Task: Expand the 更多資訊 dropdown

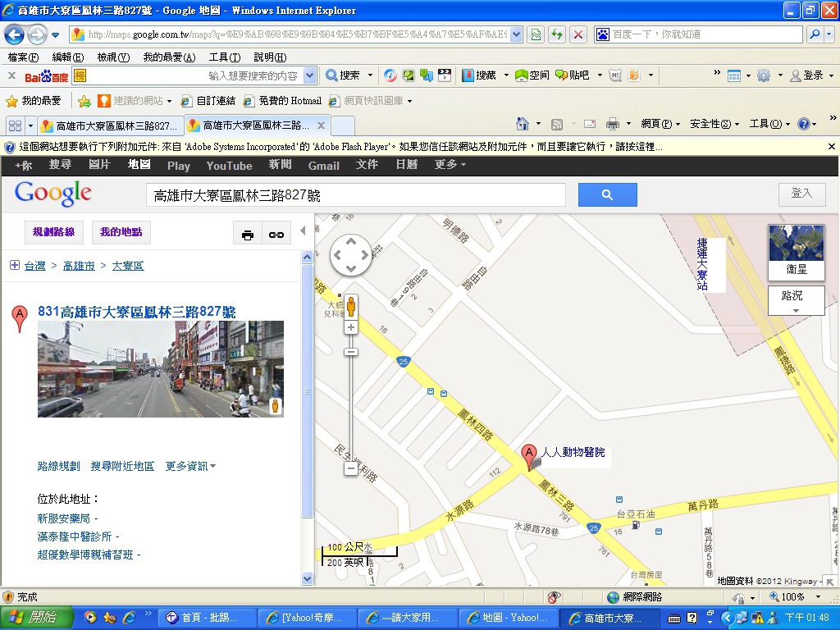Action: click(x=190, y=466)
